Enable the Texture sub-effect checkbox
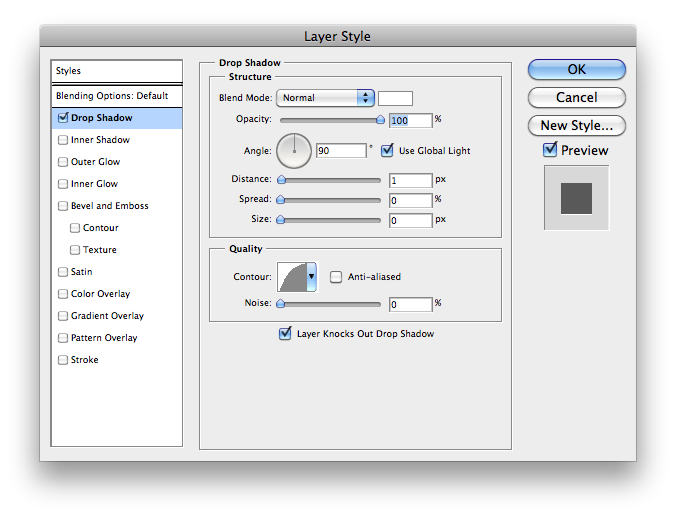The width and height of the screenshot is (676, 516). click(x=75, y=250)
